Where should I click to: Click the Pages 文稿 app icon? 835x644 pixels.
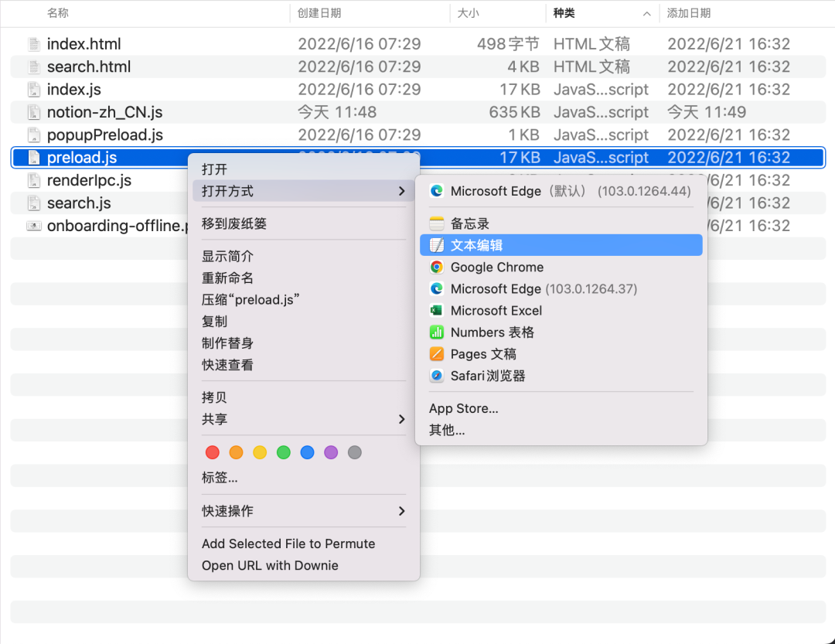[x=437, y=353]
